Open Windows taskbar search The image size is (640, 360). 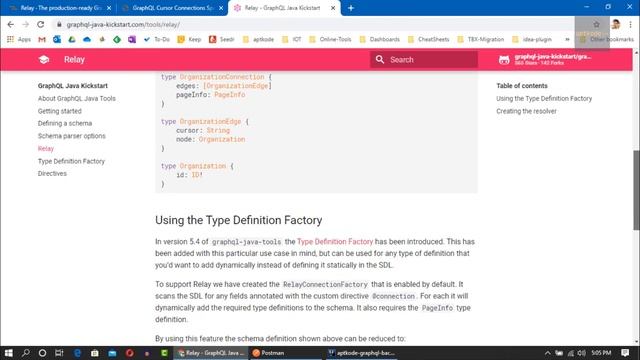pos(26,353)
